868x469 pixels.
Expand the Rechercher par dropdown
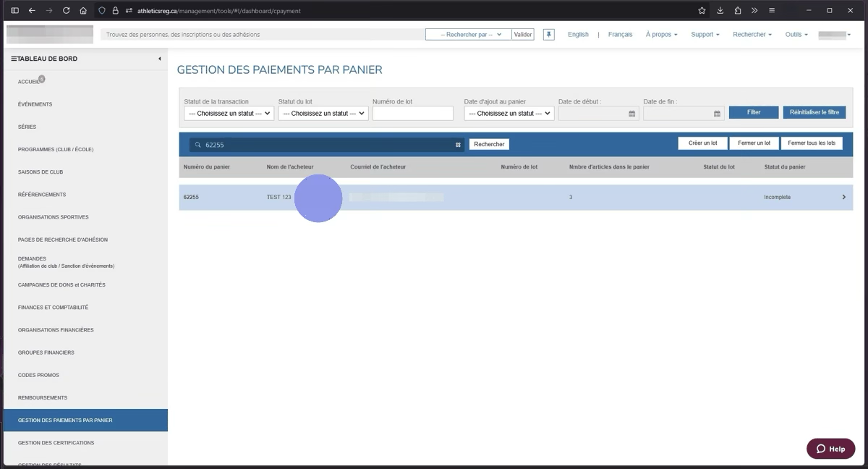tap(468, 35)
